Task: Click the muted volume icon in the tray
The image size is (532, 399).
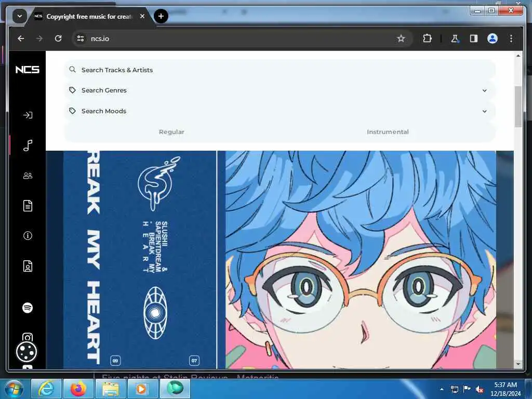Action: click(480, 389)
